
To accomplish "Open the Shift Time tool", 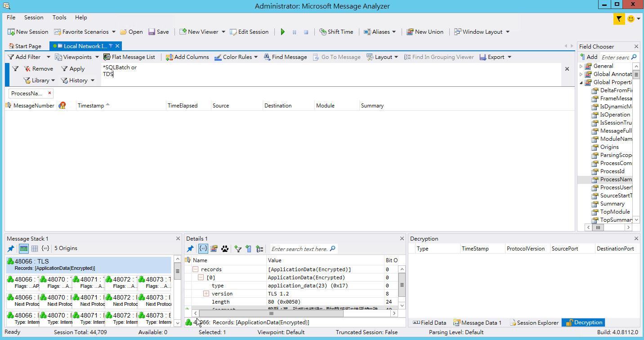I will (335, 31).
